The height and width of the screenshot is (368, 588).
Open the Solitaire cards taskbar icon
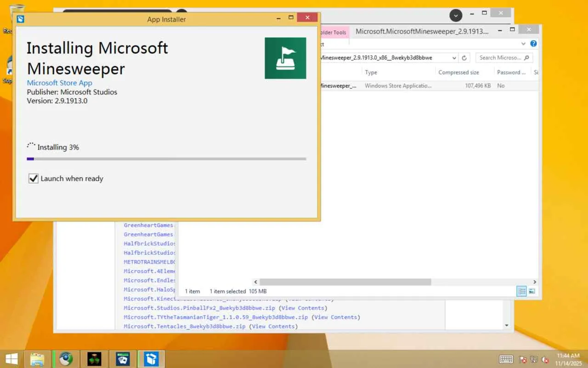123,359
